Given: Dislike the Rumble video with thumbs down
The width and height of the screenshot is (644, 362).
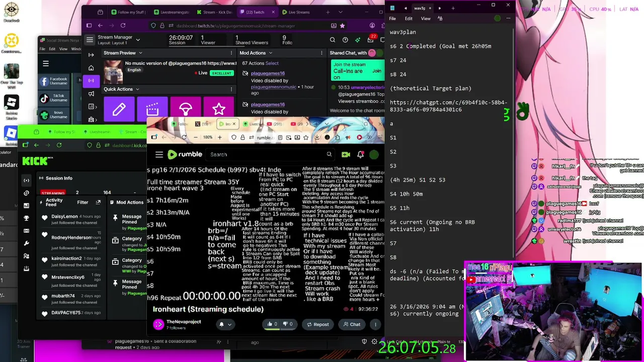Looking at the screenshot, I should [x=287, y=324].
